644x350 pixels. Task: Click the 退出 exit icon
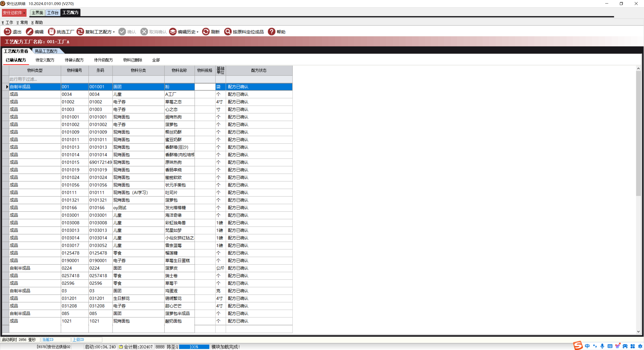[x=7, y=32]
